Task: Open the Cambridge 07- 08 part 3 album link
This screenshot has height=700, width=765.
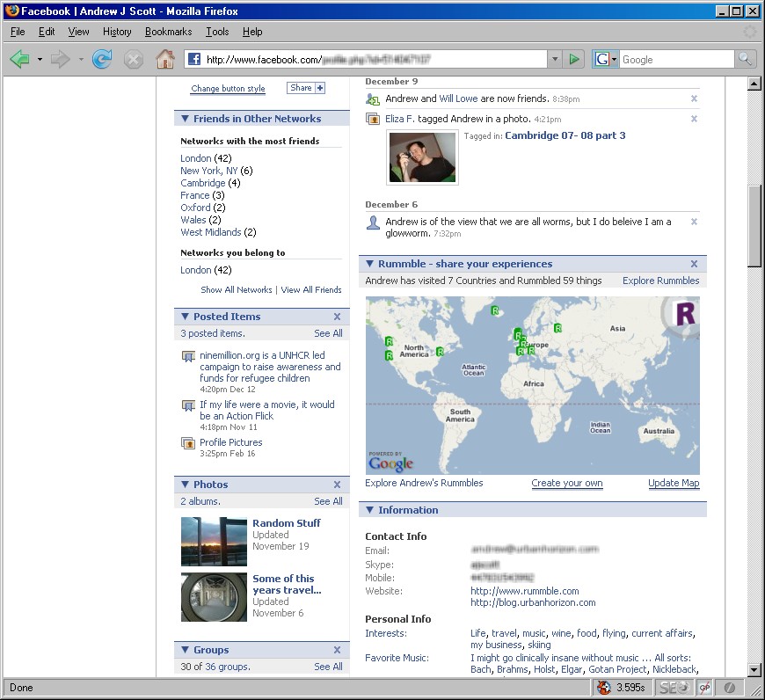Action: point(565,135)
